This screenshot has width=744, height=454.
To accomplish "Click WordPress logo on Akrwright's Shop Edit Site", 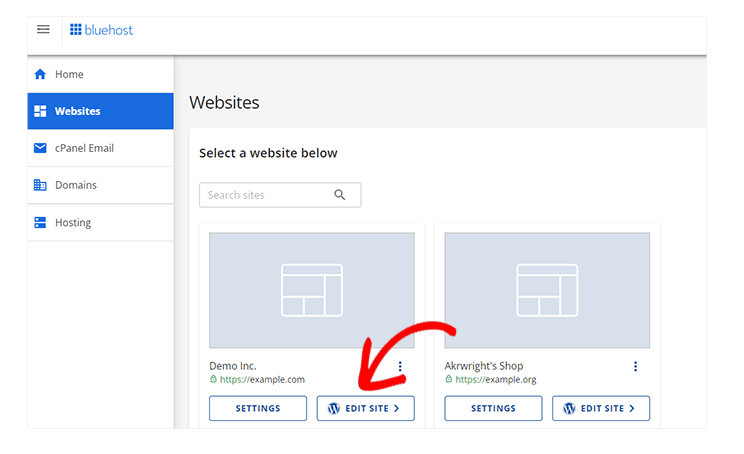I will pos(569,408).
